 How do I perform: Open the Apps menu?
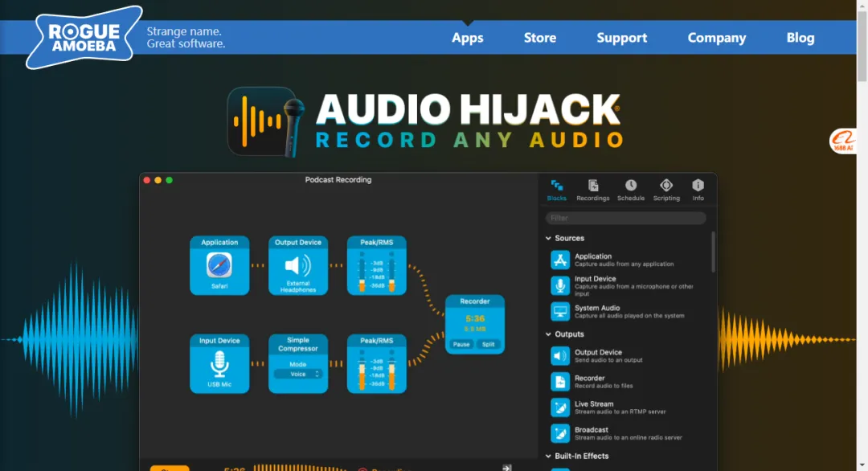[467, 38]
